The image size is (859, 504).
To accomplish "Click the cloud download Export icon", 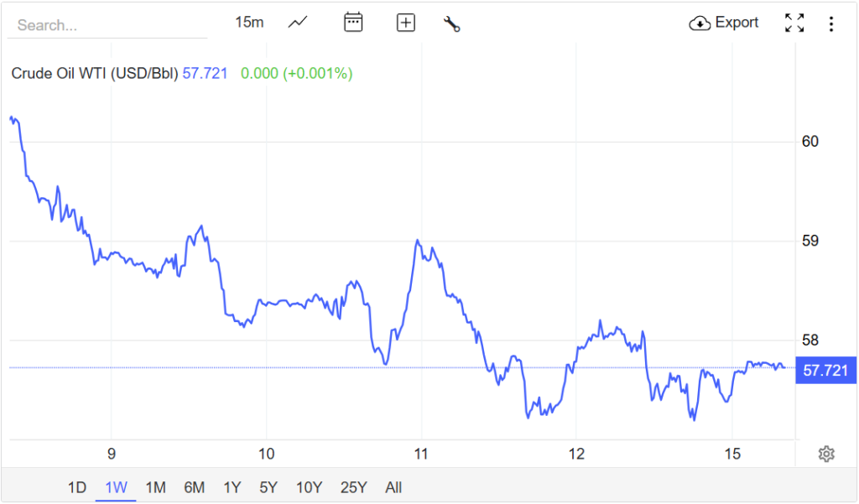I will coord(700,23).
